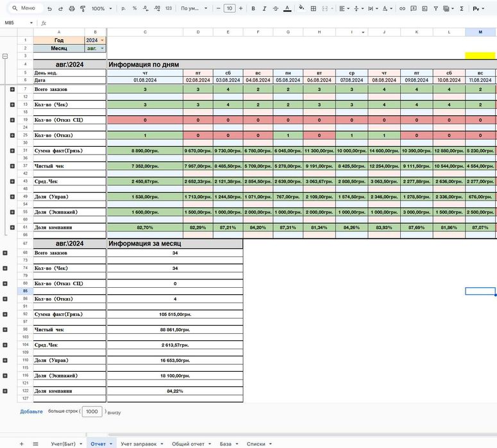Viewport: 497px width, 448px height.
Task: Toggle strikethrough formatting
Action: (276, 8)
